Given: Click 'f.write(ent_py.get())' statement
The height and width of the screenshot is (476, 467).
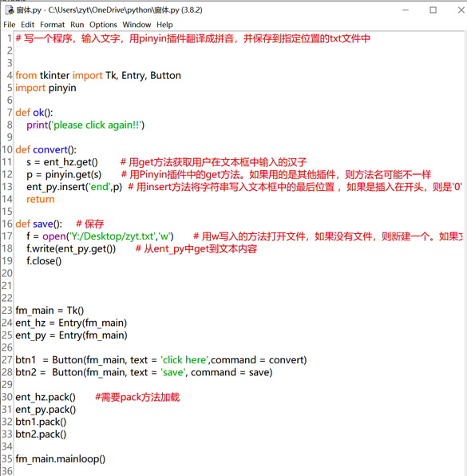Looking at the screenshot, I should click(x=71, y=248).
